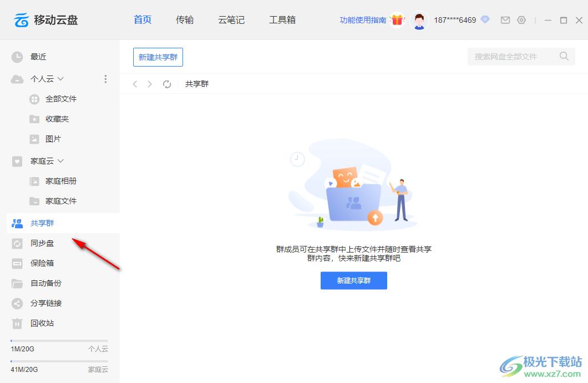Image resolution: width=588 pixels, height=383 pixels.
Task: Open 同步盘 from the sidebar
Action: tap(42, 243)
